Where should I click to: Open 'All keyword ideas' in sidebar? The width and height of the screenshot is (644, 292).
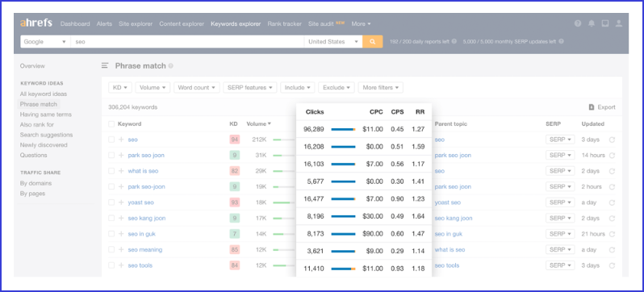44,94
